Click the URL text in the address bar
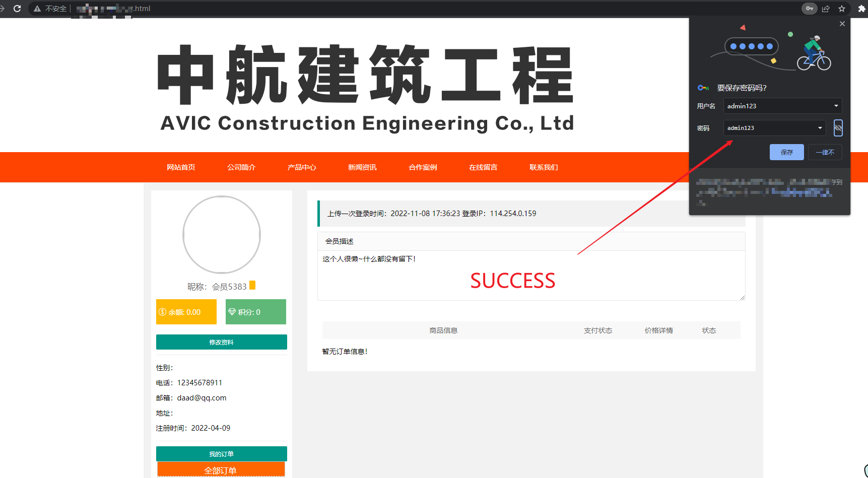The image size is (868, 478). [113, 9]
